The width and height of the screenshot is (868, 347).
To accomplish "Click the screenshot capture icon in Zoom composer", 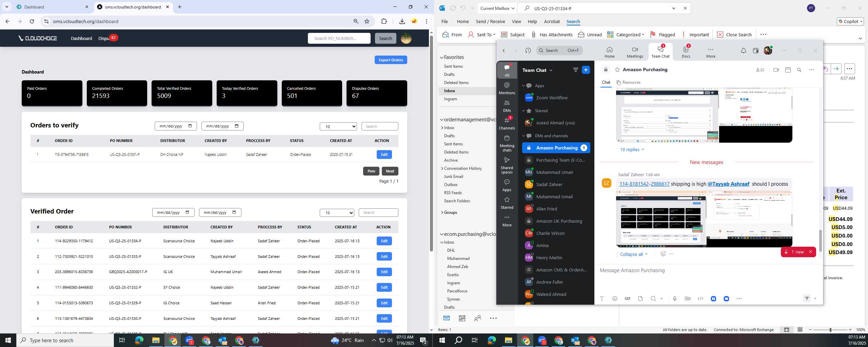I will (x=653, y=299).
